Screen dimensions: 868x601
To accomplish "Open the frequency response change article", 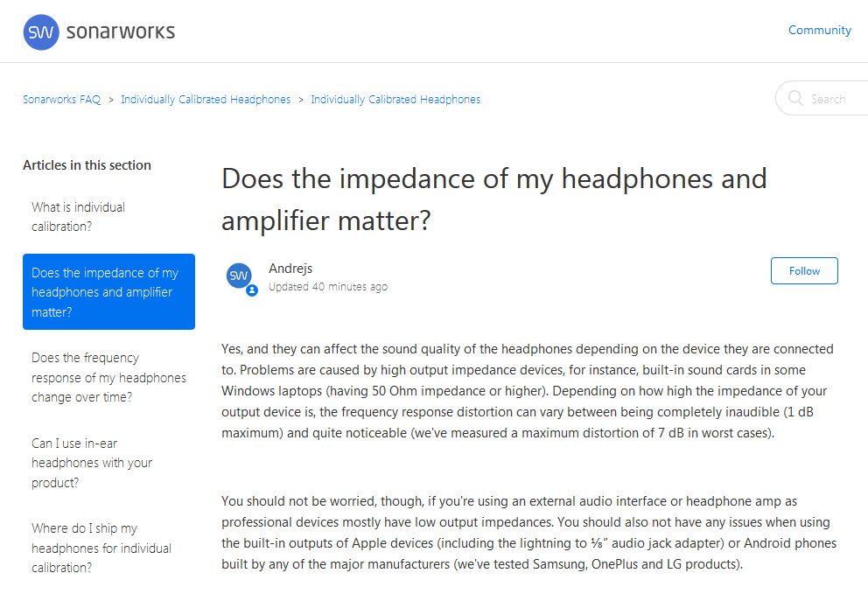I will point(108,377).
